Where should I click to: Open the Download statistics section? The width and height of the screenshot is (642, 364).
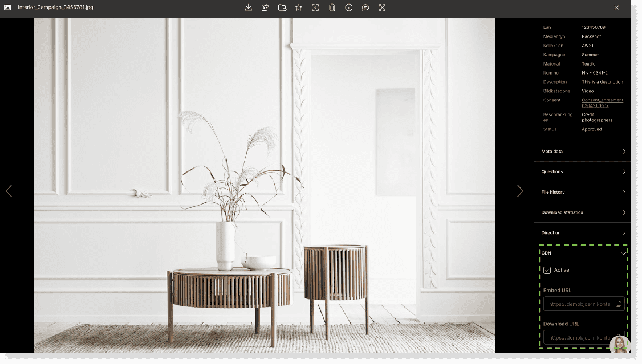pos(582,212)
